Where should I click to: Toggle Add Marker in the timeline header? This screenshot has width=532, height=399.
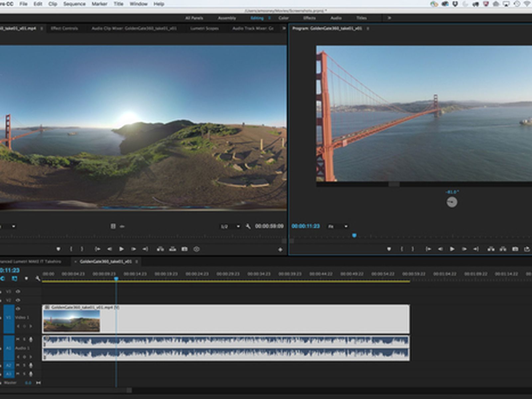tap(26, 278)
